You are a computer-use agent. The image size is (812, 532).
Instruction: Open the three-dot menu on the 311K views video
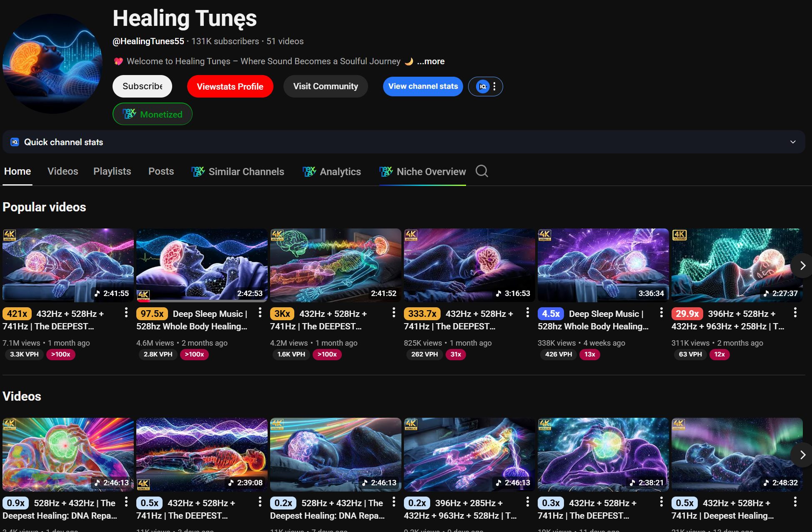pyautogui.click(x=794, y=313)
